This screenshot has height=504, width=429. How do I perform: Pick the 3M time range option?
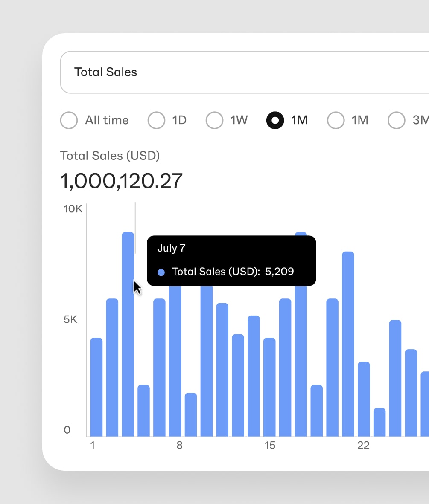pyautogui.click(x=397, y=120)
